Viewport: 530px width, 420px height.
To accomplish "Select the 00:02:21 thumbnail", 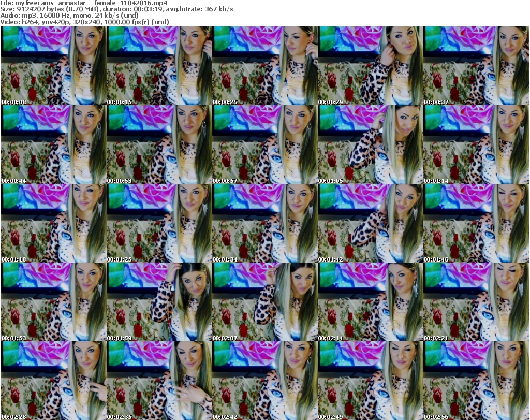I will coord(476,302).
